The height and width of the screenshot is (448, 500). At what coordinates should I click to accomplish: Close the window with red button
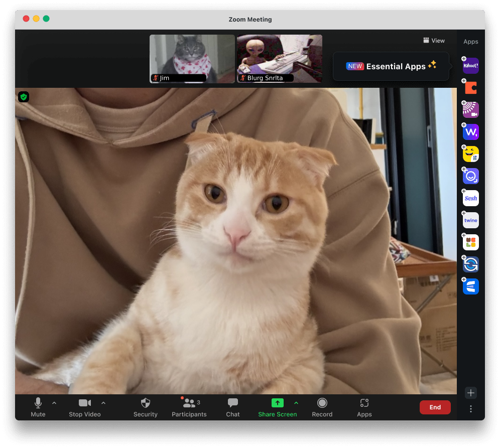click(26, 19)
